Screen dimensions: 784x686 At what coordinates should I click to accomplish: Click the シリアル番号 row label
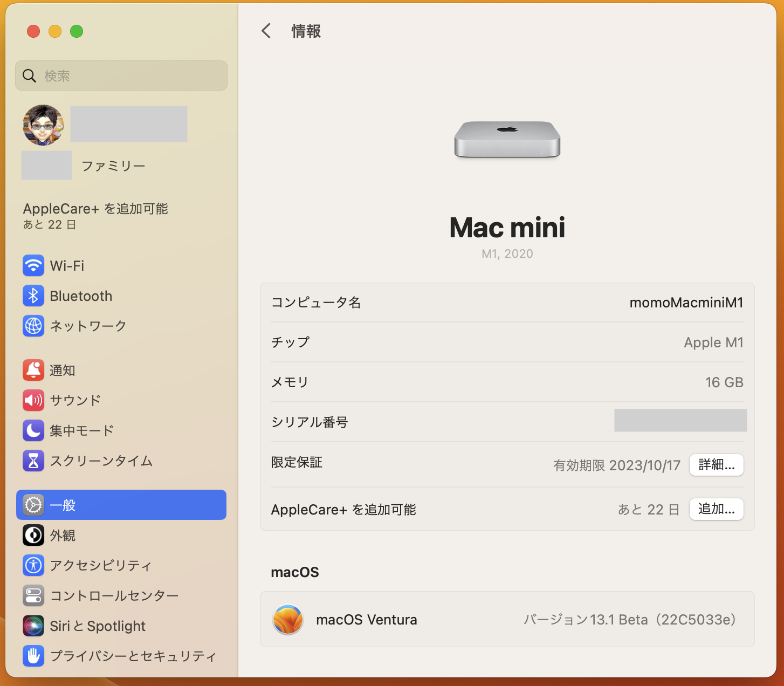tap(310, 422)
